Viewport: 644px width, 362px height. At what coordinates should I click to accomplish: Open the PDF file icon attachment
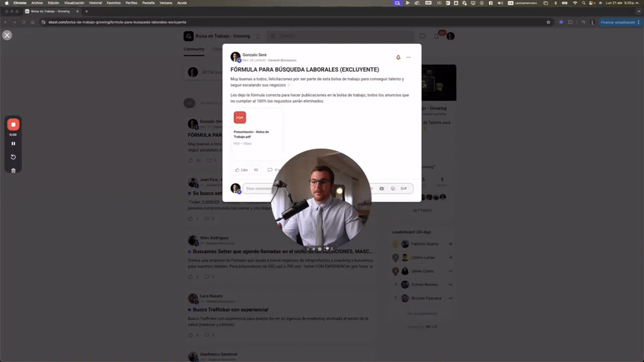[240, 118]
